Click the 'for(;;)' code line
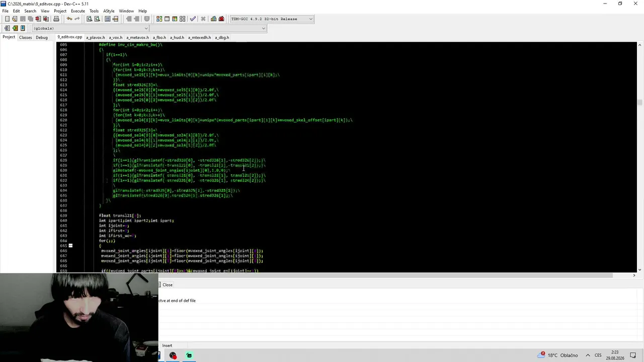This screenshot has height=362, width=644. point(107,241)
